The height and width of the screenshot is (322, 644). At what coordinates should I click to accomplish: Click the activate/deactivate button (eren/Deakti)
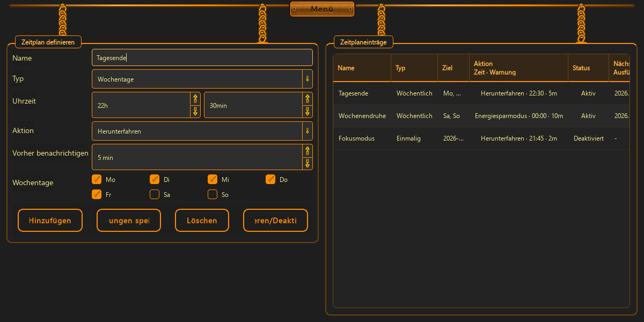click(x=275, y=221)
